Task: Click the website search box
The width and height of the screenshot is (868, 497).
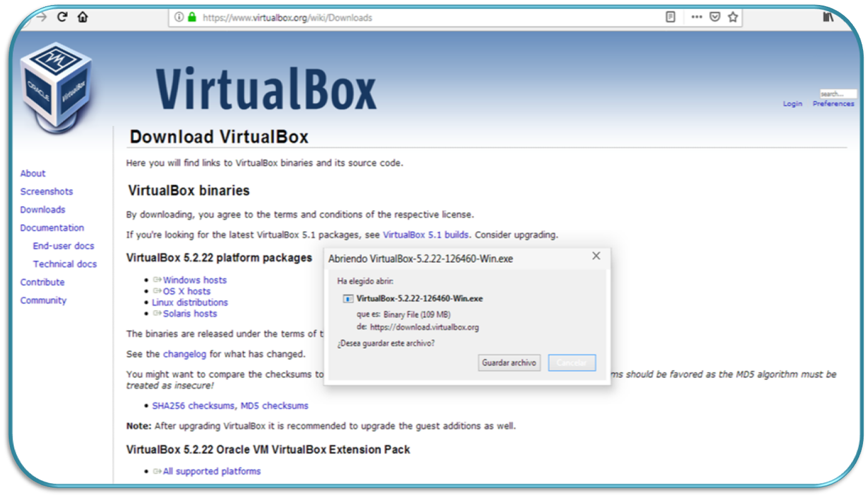Action: (837, 93)
